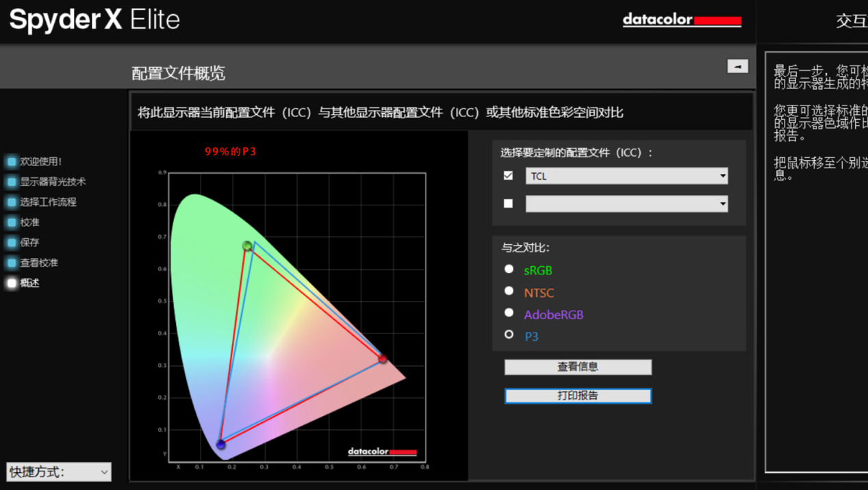Screen dimensions: 868x490
Task: Go to 概述 step
Action: 29,283
